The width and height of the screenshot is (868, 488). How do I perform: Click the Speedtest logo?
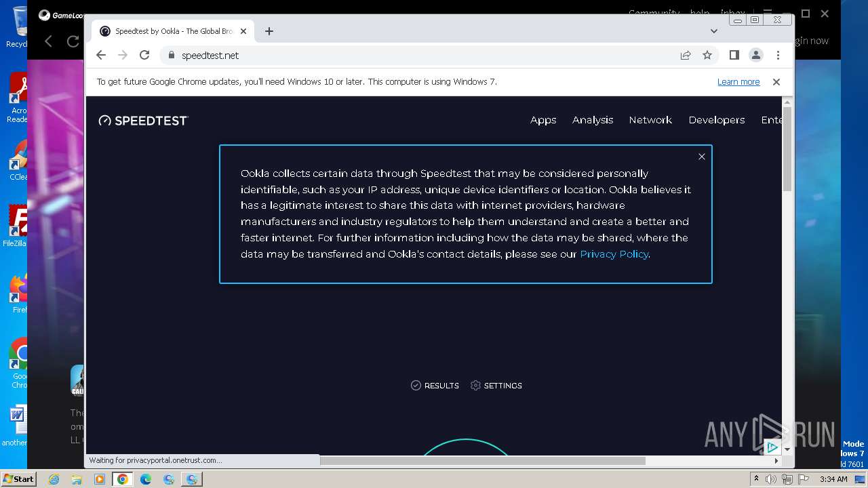tap(143, 121)
